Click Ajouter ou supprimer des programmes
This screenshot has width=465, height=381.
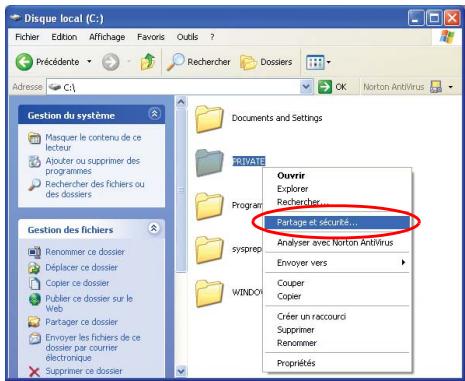point(93,166)
